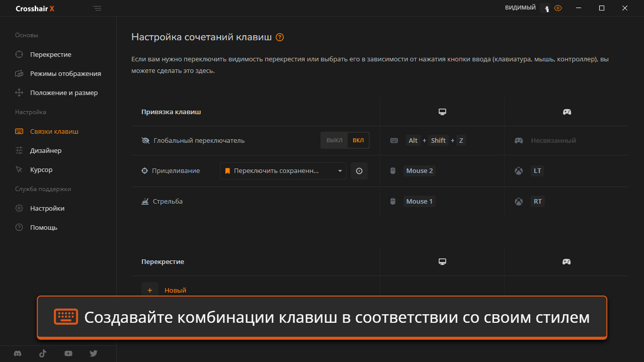Toggle crosshair visibility with the eye icon
Screen dimensions: 644x362
coord(557,8)
